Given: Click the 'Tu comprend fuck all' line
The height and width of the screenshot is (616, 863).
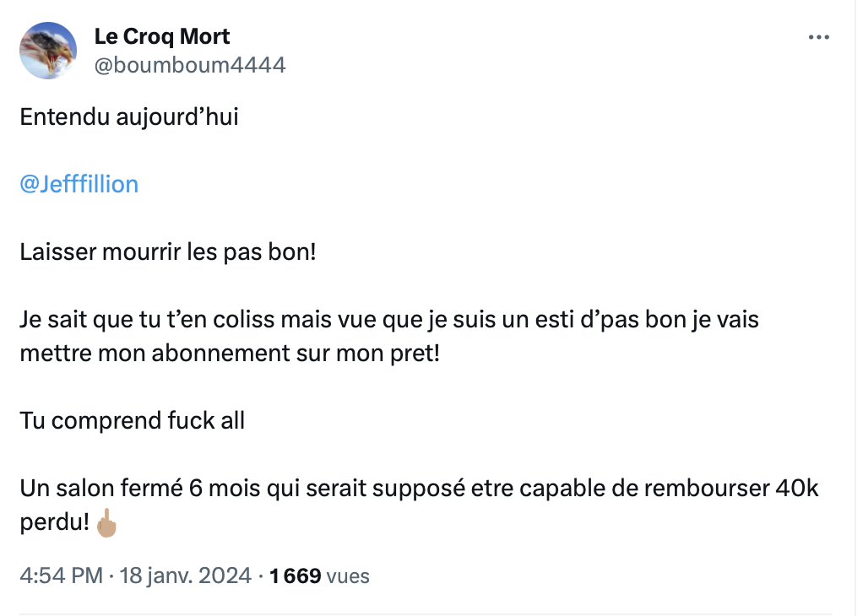Looking at the screenshot, I should (132, 421).
